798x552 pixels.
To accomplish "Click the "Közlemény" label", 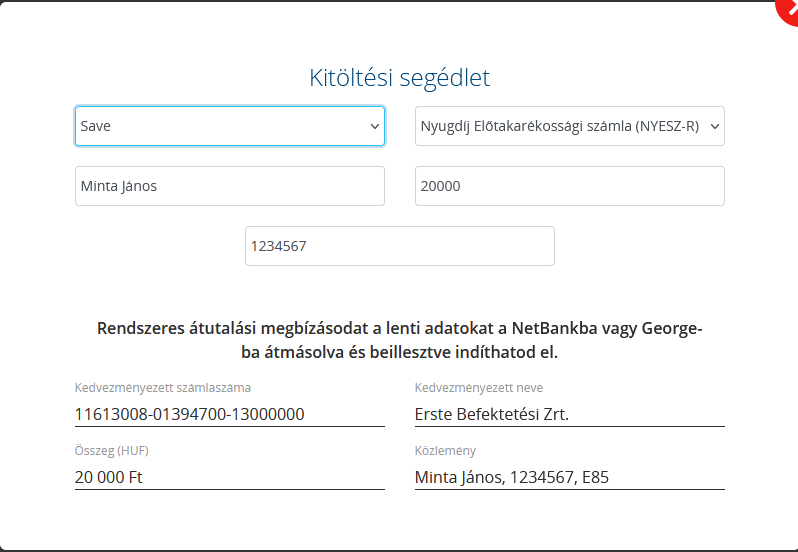I will tap(446, 451).
